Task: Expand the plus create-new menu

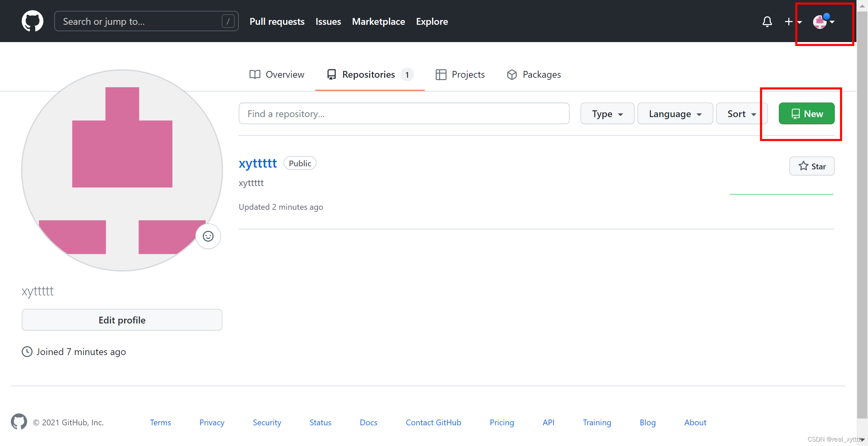Action: [793, 21]
